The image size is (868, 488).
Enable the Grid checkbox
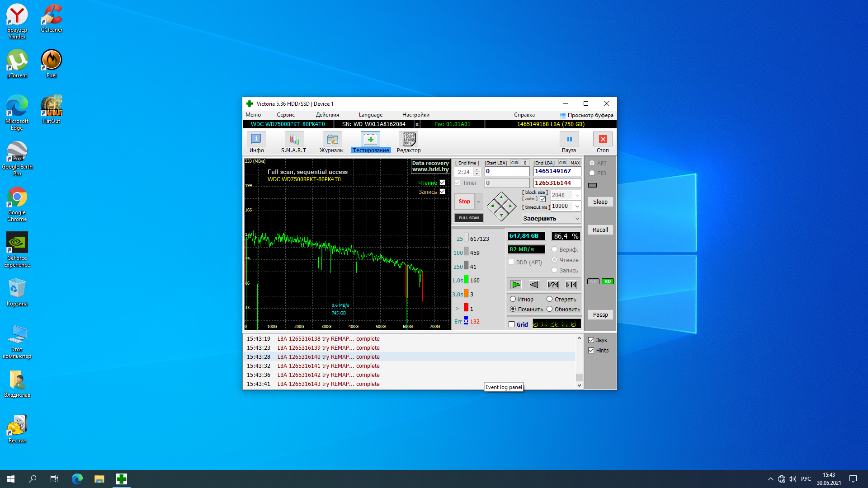(511, 324)
